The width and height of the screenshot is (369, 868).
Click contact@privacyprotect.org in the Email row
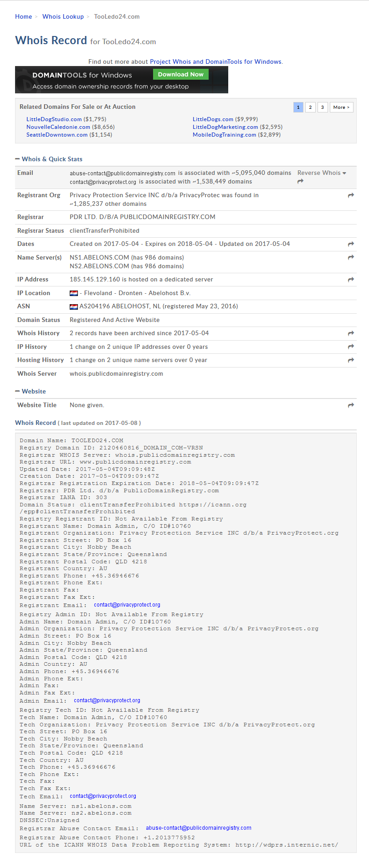[103, 182]
